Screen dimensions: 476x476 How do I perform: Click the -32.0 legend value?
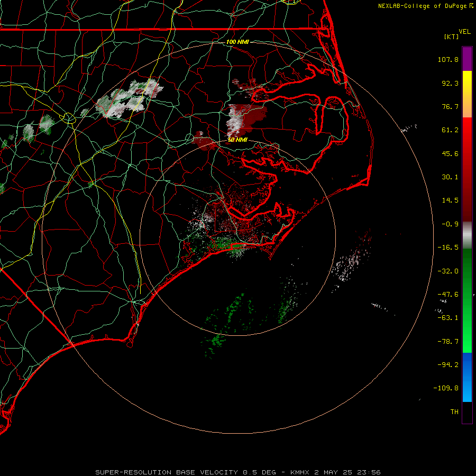(x=448, y=271)
